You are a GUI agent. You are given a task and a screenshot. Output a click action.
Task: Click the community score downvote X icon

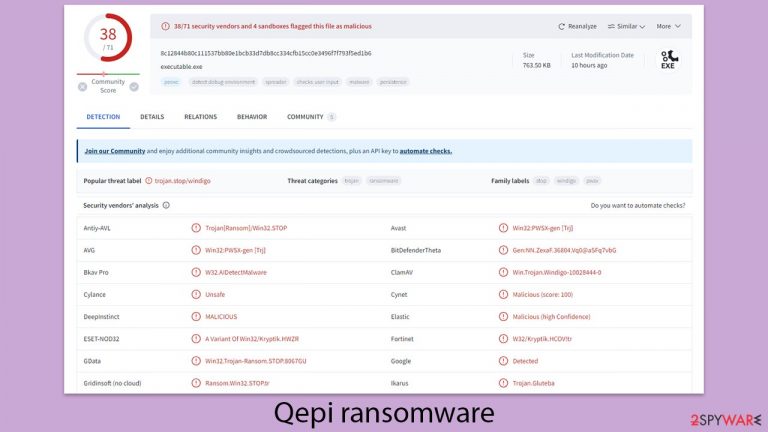coord(82,87)
